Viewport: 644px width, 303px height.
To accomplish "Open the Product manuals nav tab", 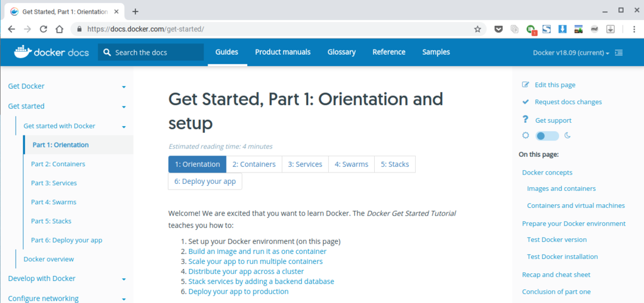I will tap(282, 52).
